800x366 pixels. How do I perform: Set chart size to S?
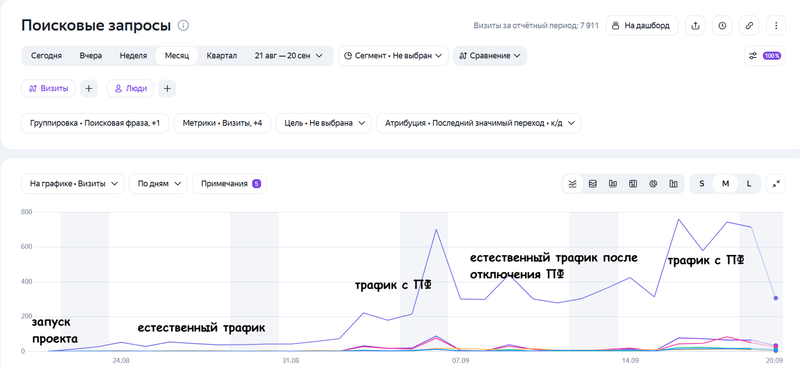(702, 184)
